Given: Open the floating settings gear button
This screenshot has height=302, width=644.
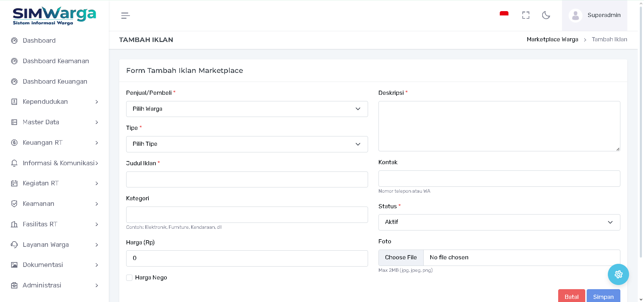Looking at the screenshot, I should (x=618, y=274).
